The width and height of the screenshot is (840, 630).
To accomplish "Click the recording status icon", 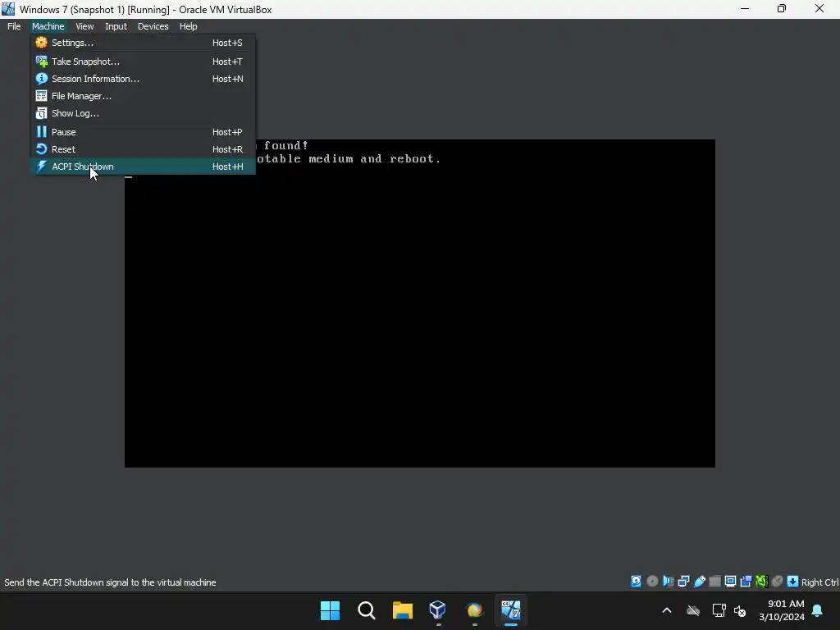I will pyautogui.click(x=746, y=582).
